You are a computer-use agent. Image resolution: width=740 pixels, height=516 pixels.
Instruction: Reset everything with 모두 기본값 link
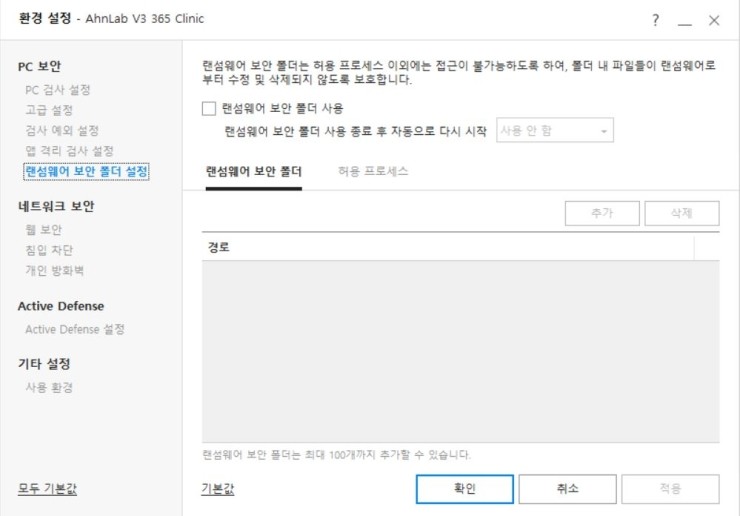47,489
